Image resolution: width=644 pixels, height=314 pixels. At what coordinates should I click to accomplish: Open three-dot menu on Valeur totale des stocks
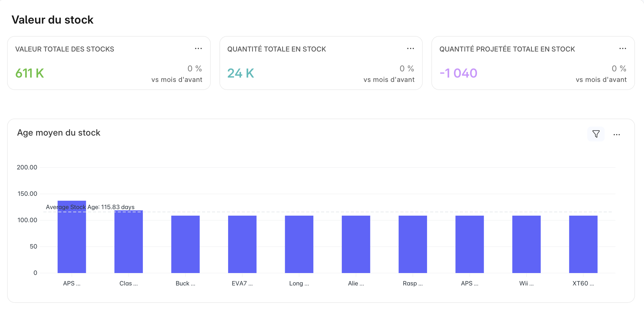198,49
